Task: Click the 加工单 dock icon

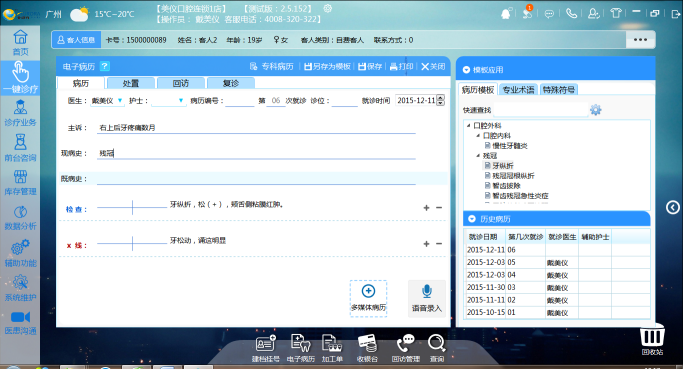Action: (x=332, y=348)
